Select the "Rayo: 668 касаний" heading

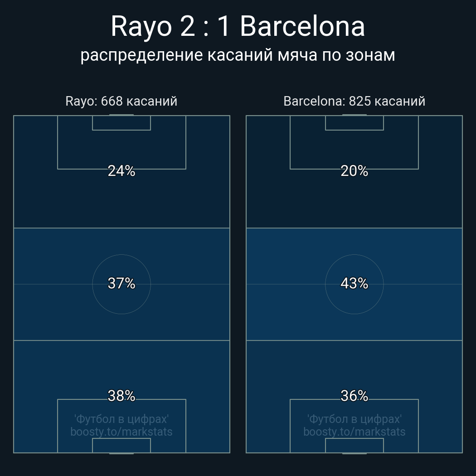click(x=121, y=101)
